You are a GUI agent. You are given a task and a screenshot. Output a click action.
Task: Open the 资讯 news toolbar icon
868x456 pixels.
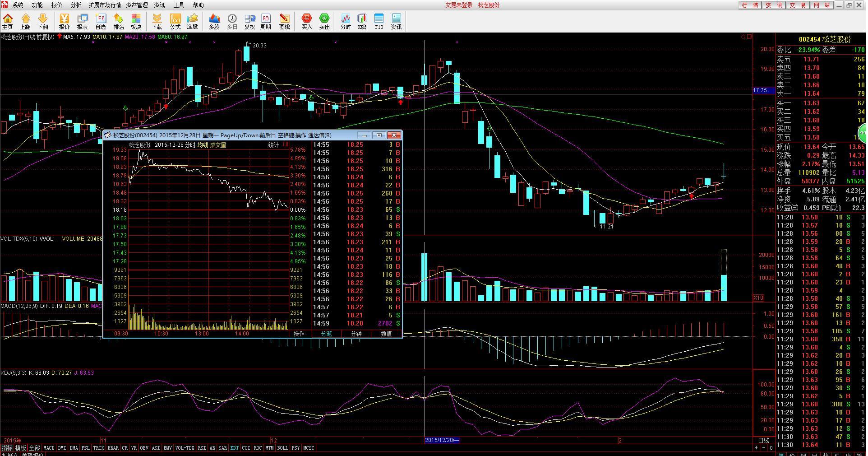tap(396, 21)
